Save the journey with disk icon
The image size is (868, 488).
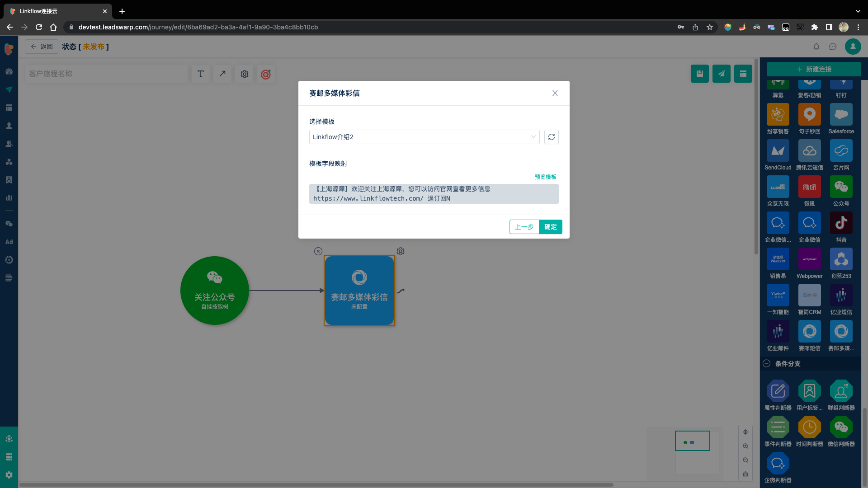699,74
